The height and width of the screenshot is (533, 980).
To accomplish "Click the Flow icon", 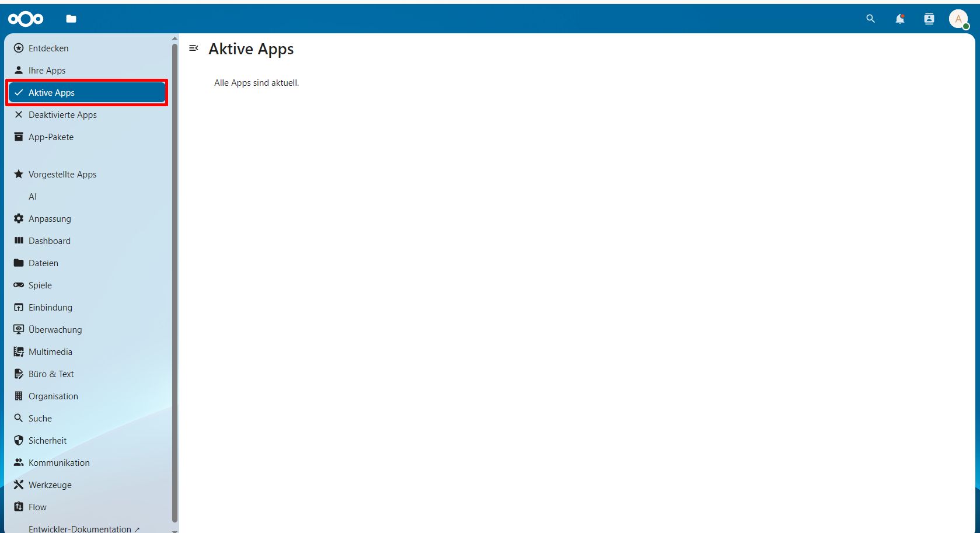I will pos(19,507).
